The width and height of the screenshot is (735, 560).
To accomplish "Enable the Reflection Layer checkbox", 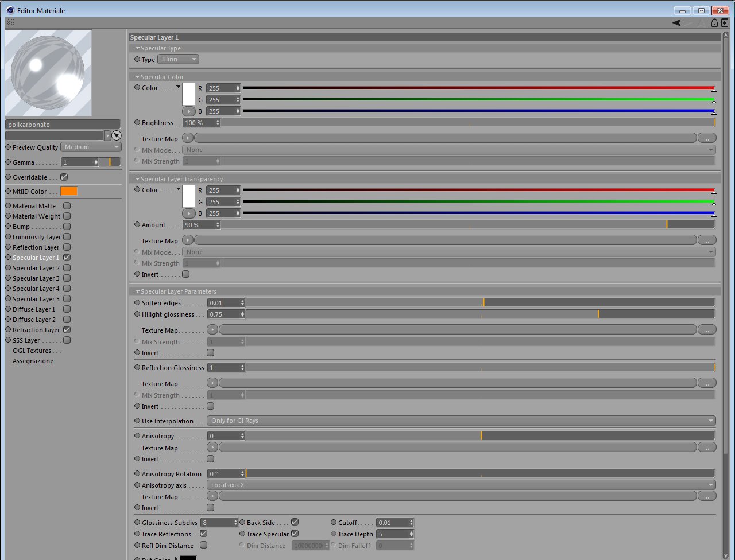I will click(67, 247).
